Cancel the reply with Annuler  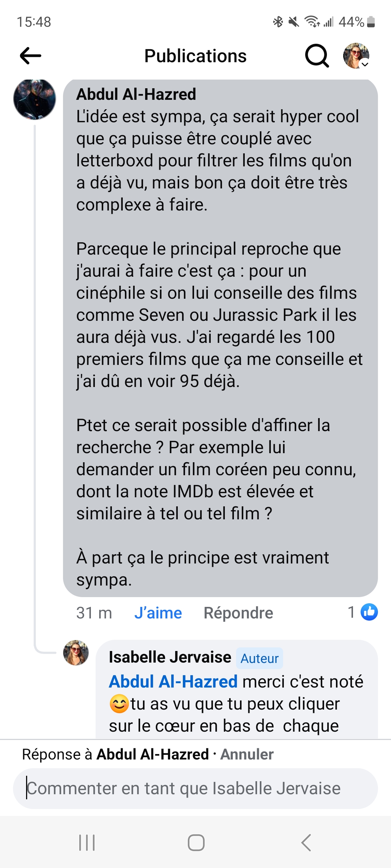(247, 754)
